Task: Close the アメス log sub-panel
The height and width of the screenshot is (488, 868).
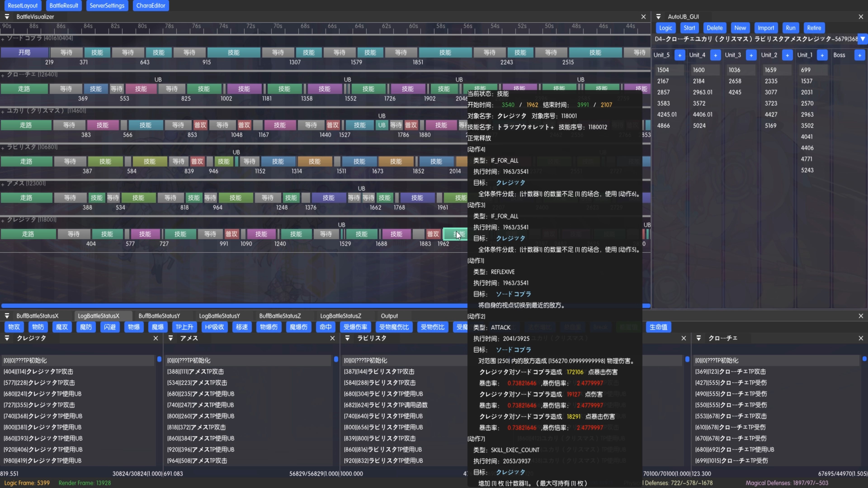Action: [x=332, y=338]
